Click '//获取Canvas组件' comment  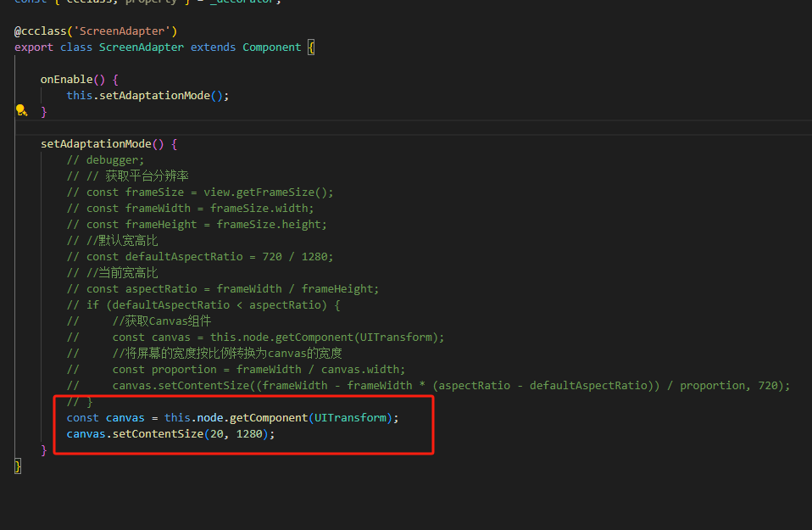[162, 321]
